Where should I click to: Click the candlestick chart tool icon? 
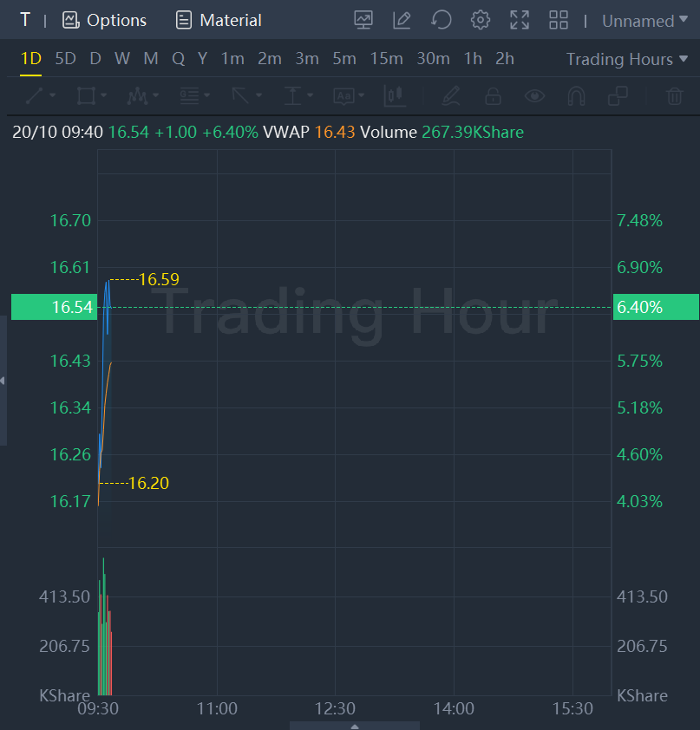(x=395, y=96)
